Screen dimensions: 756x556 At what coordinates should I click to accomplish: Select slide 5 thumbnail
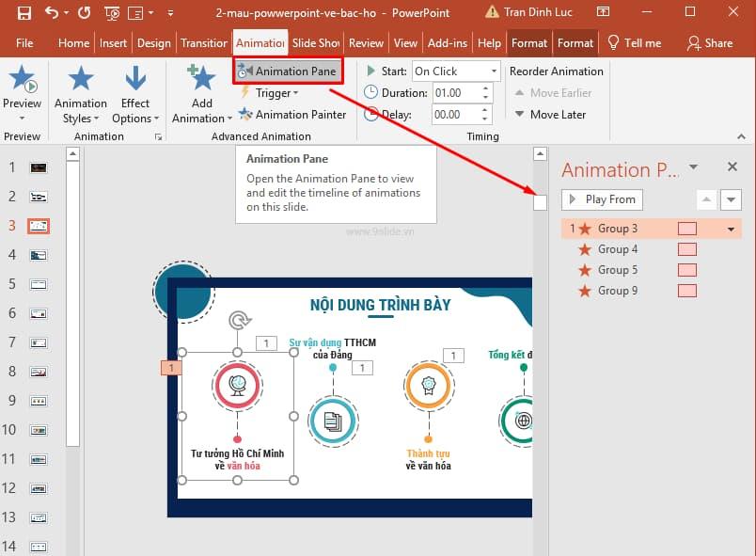[37, 283]
